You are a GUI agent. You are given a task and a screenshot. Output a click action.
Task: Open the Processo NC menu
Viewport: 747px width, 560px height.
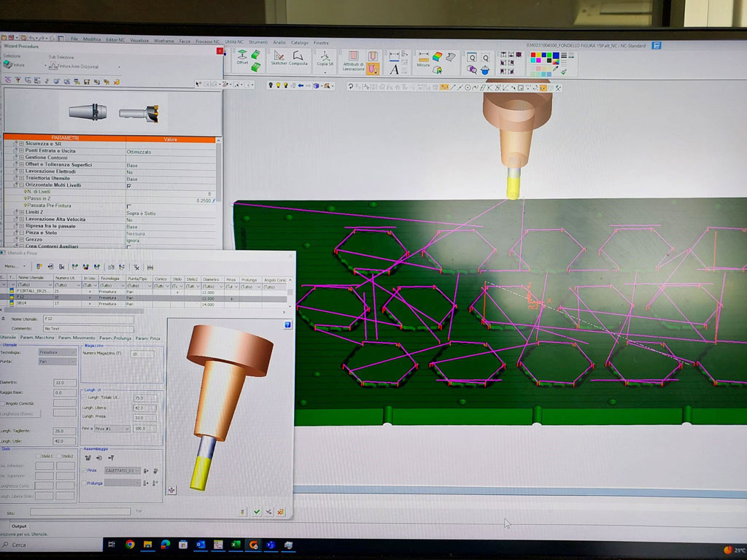[x=207, y=42]
